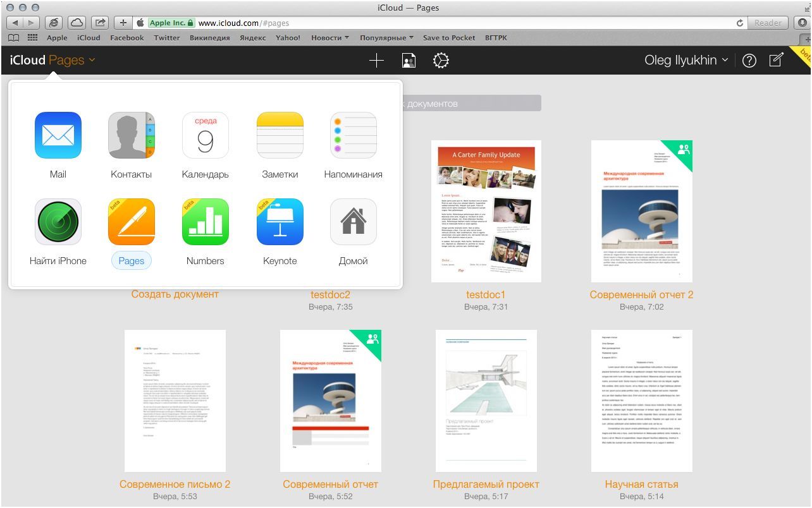812x508 pixels.
Task: Select the currently active Pages icon
Action: pos(131,222)
